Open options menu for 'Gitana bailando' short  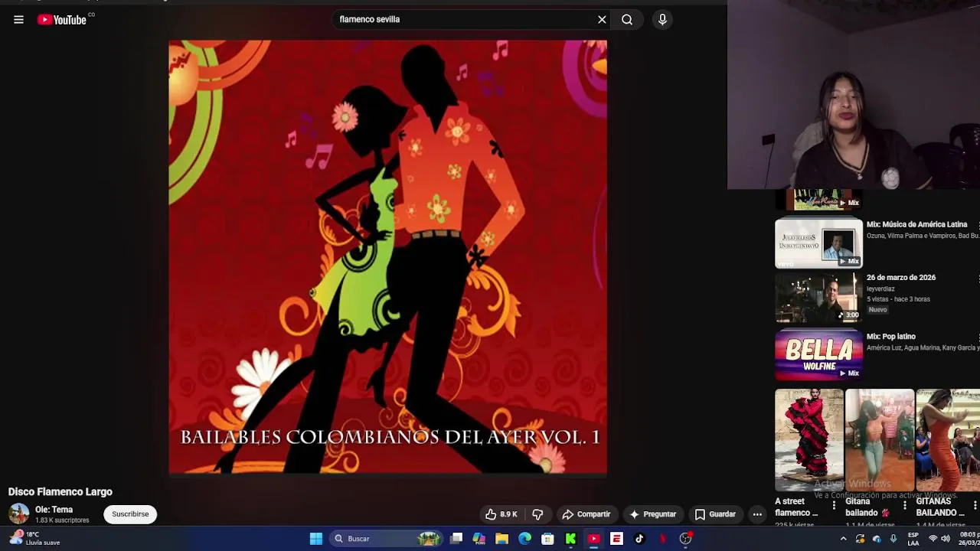[904, 506]
